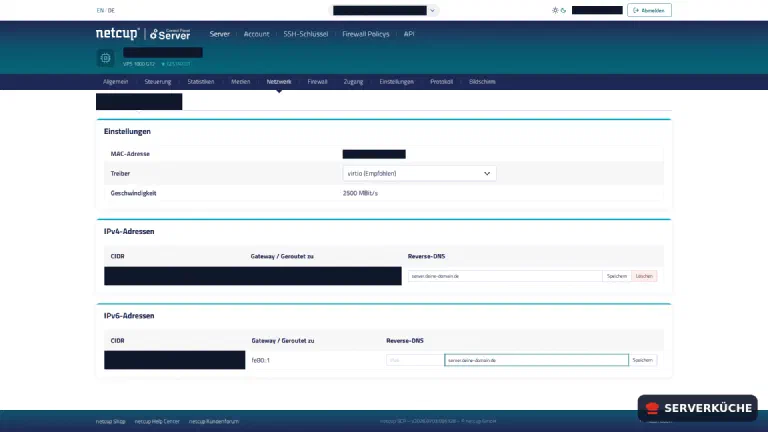The width and height of the screenshot is (768, 432).
Task: Open the SSH-Schlüssel menu
Action: [x=306, y=34]
